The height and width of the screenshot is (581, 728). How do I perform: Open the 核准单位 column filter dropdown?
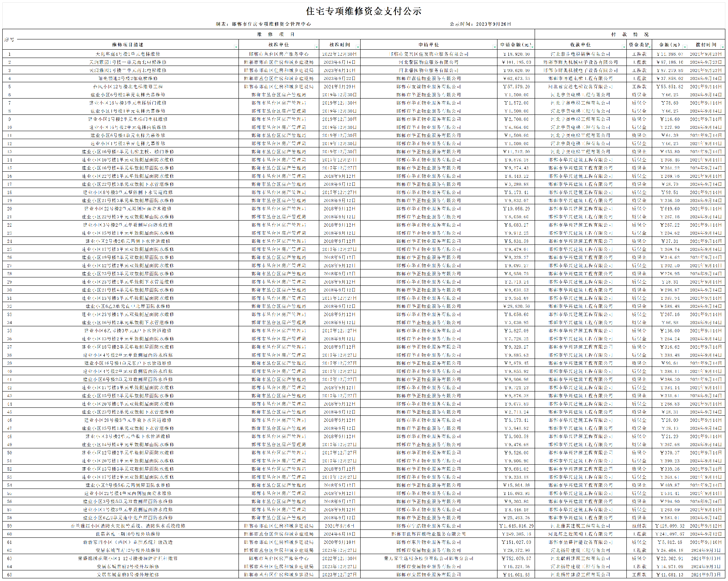tap(316, 47)
